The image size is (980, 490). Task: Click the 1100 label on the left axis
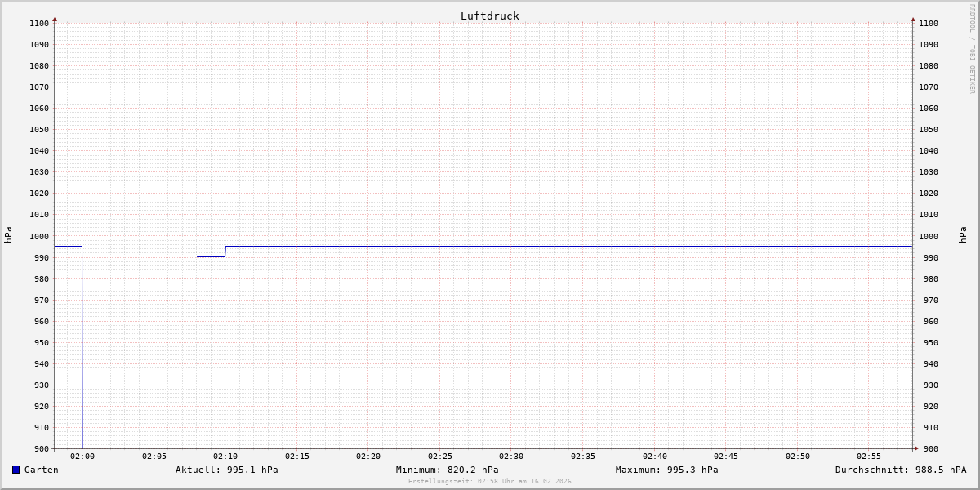point(38,24)
